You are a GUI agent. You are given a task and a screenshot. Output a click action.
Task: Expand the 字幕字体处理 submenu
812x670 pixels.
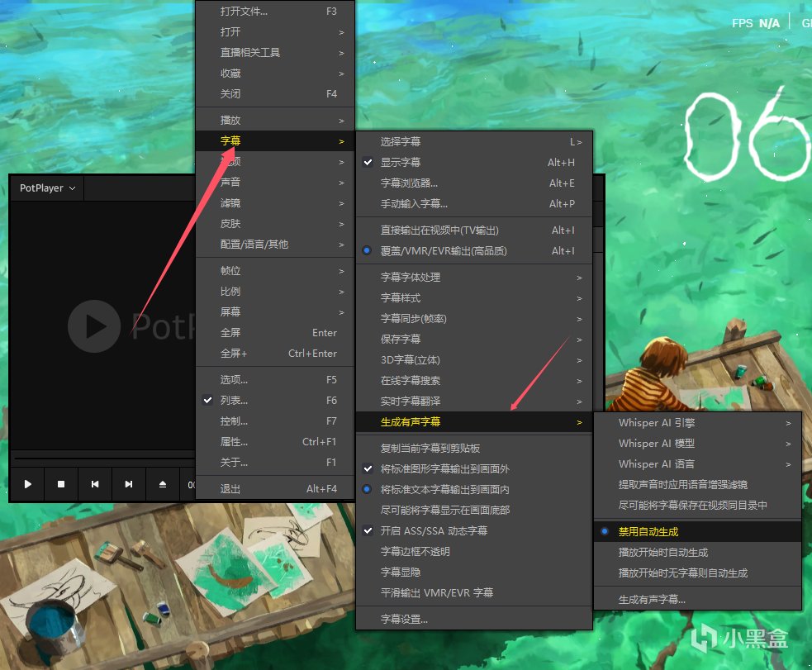tap(474, 277)
